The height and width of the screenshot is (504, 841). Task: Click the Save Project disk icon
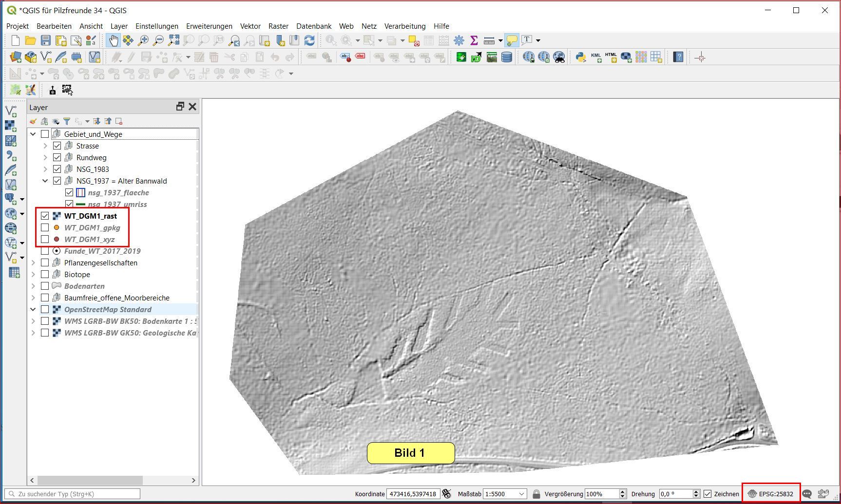point(46,40)
